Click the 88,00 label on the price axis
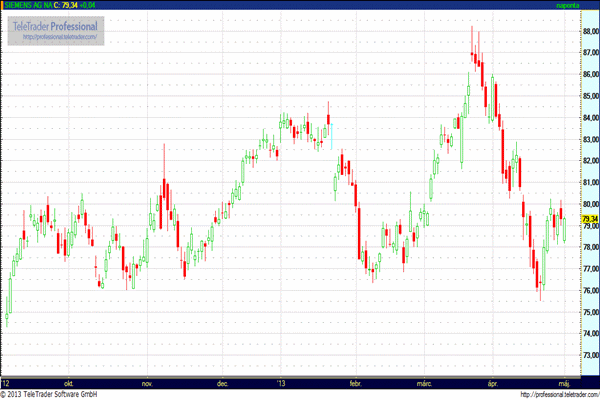 (x=589, y=31)
